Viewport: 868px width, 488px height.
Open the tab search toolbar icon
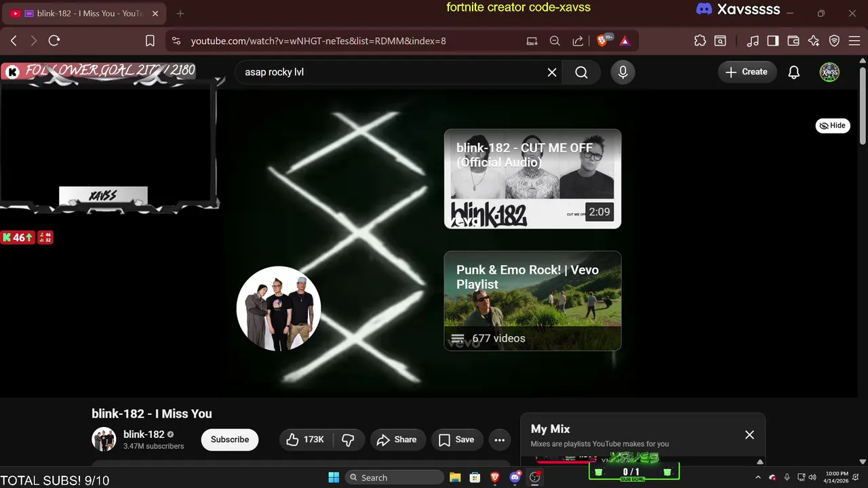click(720, 41)
